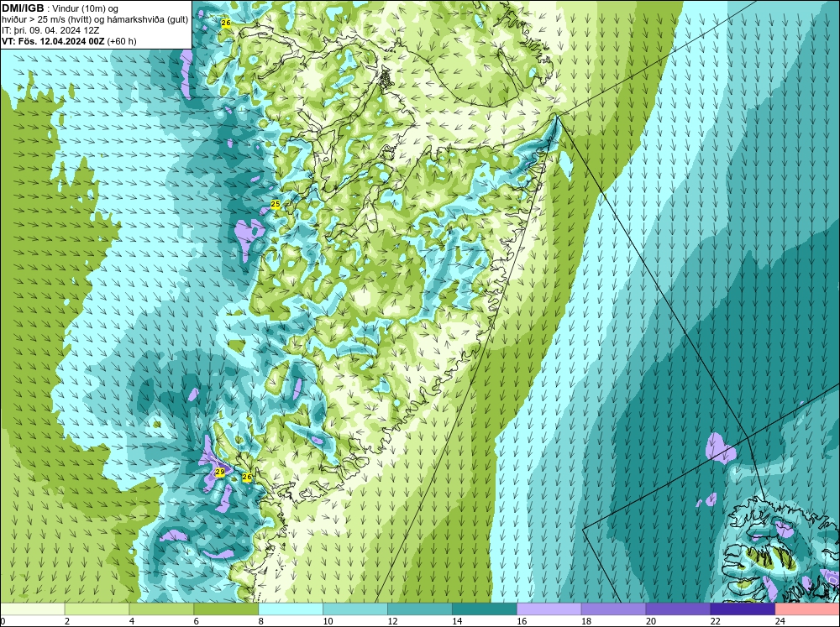This screenshot has width=840, height=627.
Task: Click the legend scale label '16'
Action: pos(522,622)
